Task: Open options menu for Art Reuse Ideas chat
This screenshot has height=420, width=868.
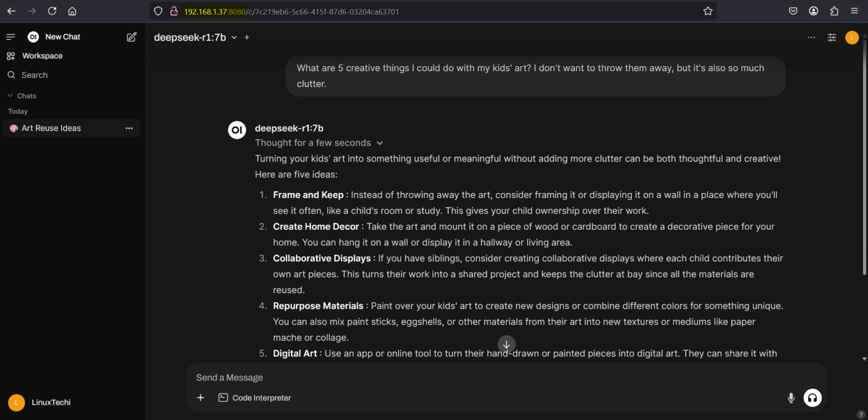Action: pos(129,128)
